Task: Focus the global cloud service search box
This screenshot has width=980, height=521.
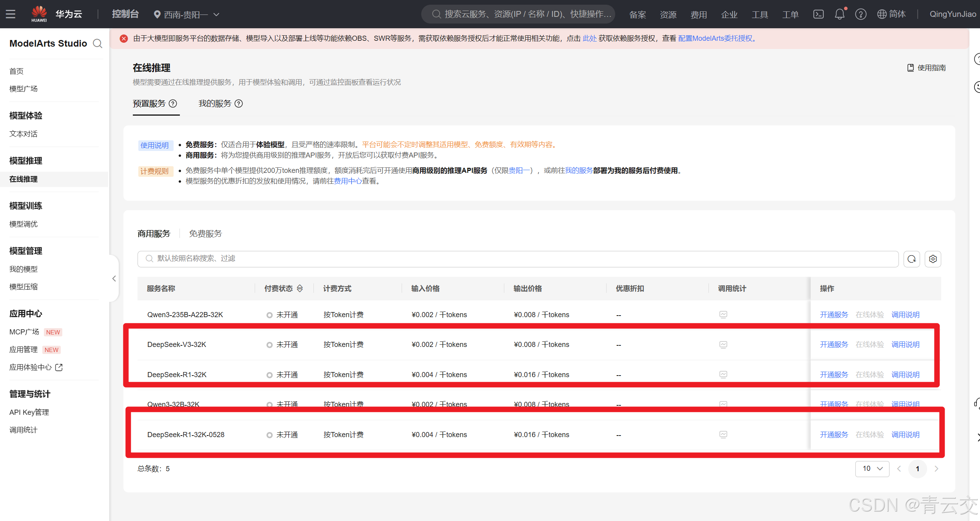Action: click(x=518, y=14)
